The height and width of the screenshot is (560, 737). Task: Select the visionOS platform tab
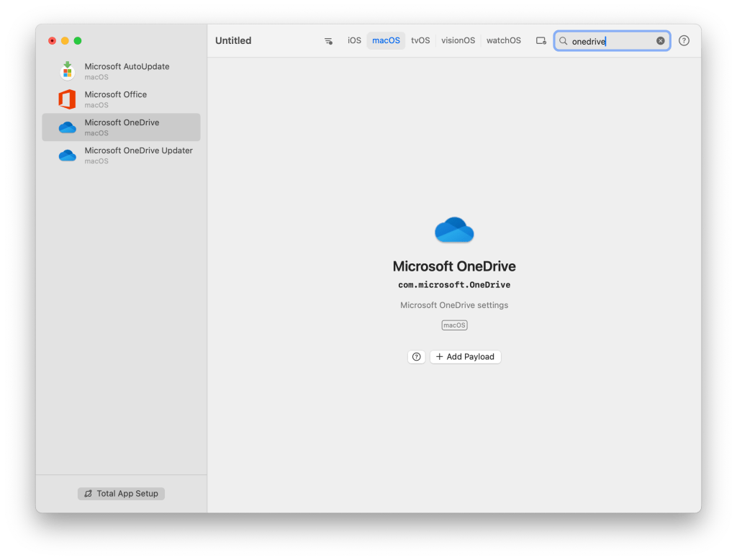click(x=458, y=41)
